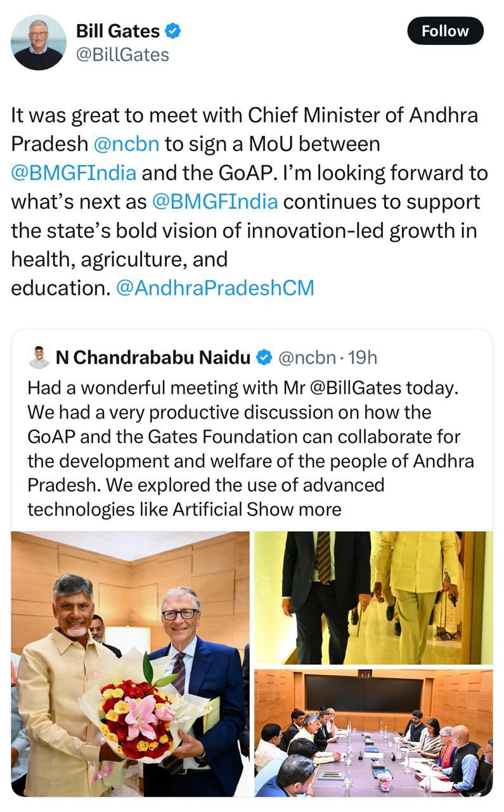The width and height of the screenshot is (504, 812).
Task: Open the @BillGates handle under name
Action: [122, 55]
